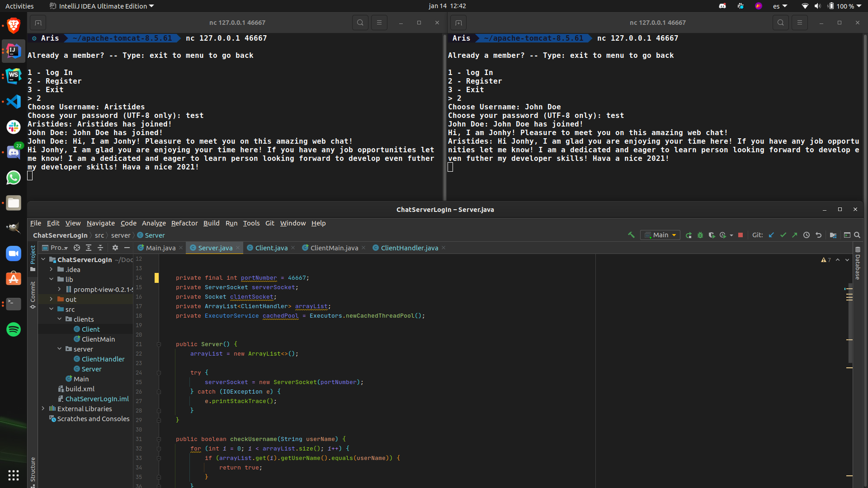Switch to the ClientHandler.java tab

[409, 248]
